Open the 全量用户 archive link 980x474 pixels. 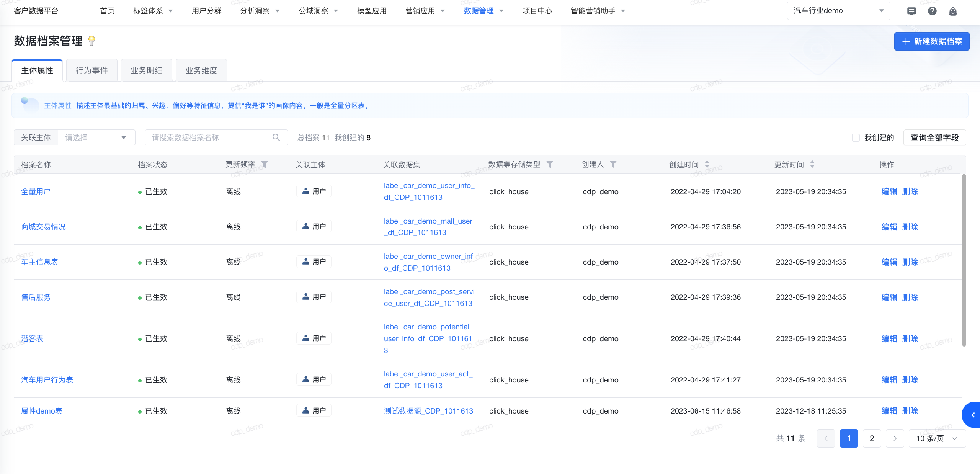pyautogui.click(x=36, y=191)
